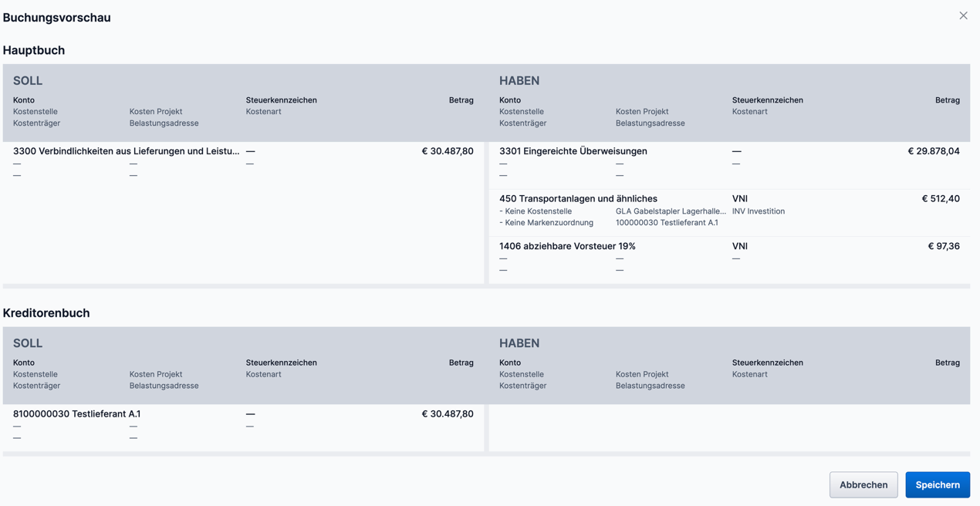Select the 3300 Verbindlichkeiten account entry
Screen dimensions: 980x506
[x=126, y=151]
